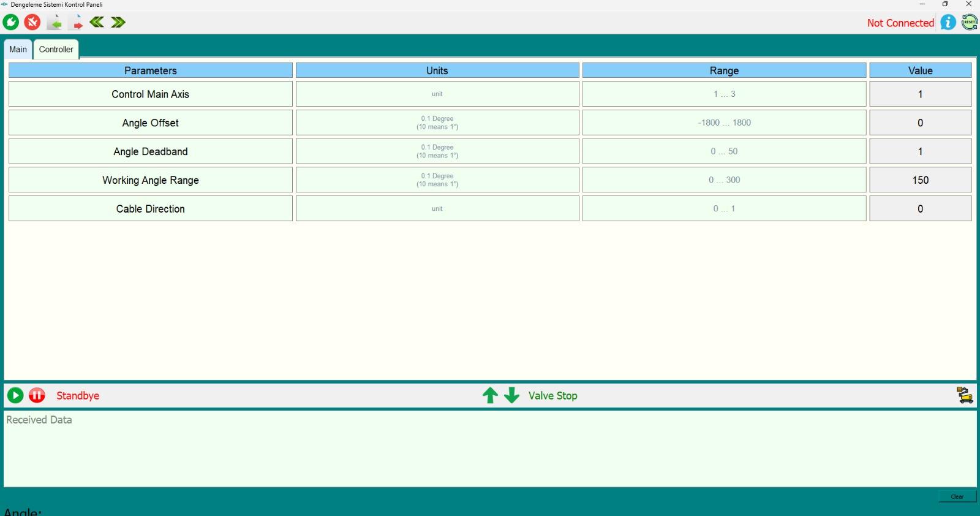Select the Working Angle Range value 150
Viewport: 980px width, 516px height.
tap(920, 180)
